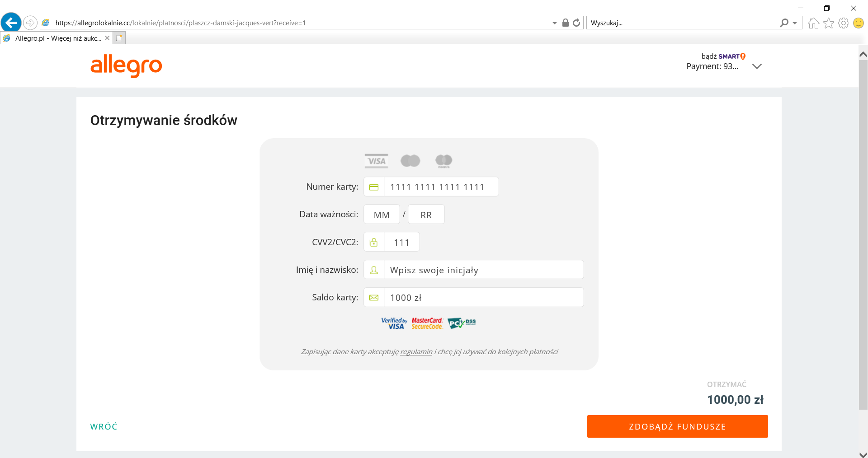Open the browser home page icon
The image size is (868, 458).
point(813,23)
